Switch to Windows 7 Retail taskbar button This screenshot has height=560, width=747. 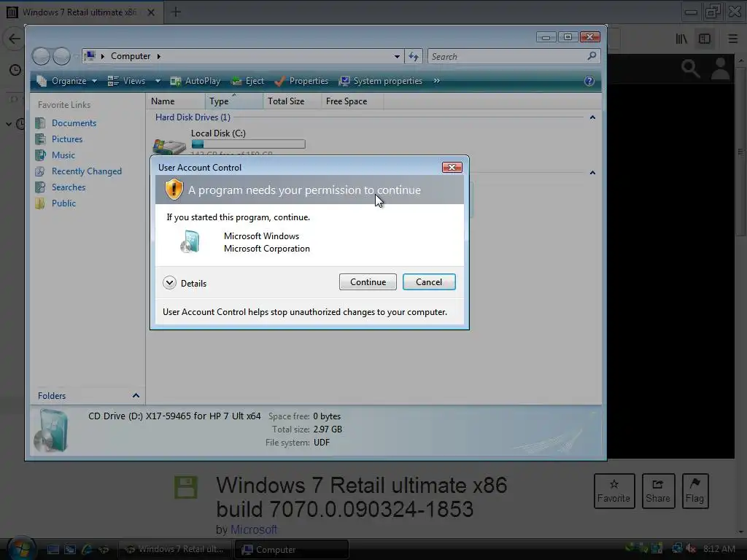174,550
